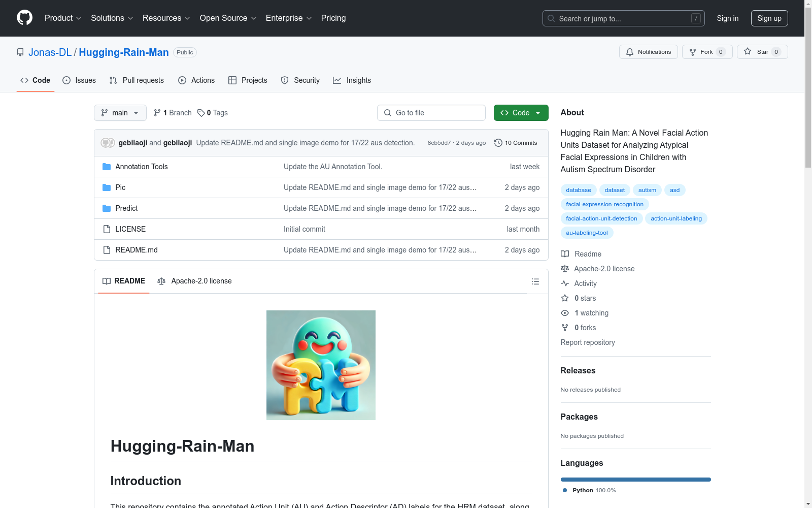812x508 pixels.
Task: Click the scales icon beside Apache-2.0 license
Action: click(x=565, y=269)
